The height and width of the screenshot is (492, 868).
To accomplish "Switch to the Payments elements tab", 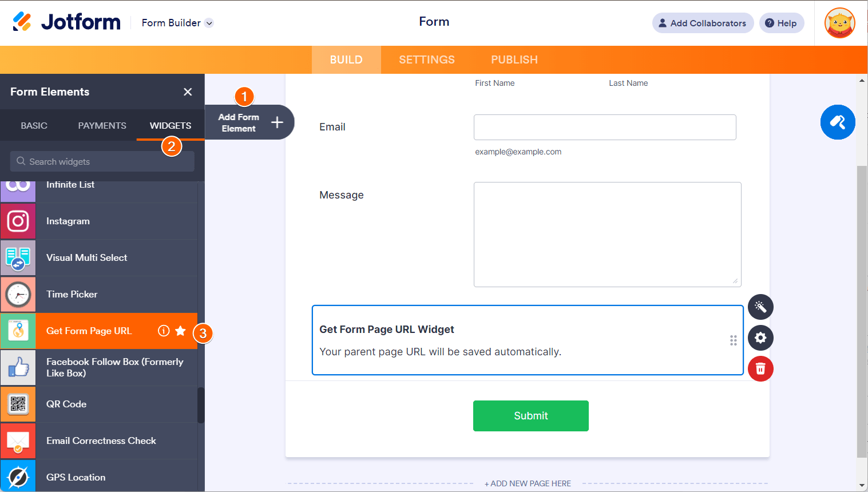I will click(102, 125).
